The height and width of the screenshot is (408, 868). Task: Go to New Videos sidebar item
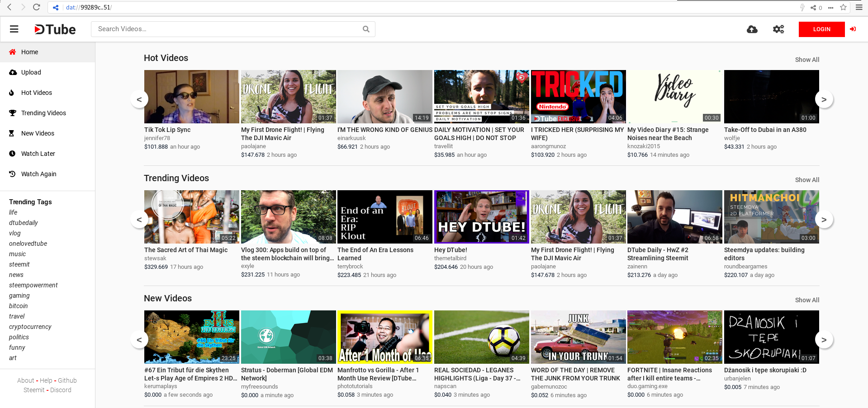(x=38, y=133)
